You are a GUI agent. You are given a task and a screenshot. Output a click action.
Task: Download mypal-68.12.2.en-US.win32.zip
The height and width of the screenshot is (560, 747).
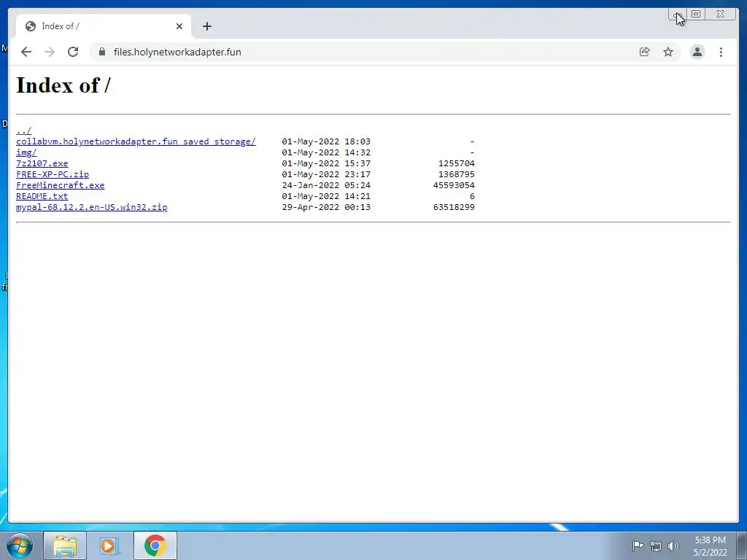tap(91, 207)
